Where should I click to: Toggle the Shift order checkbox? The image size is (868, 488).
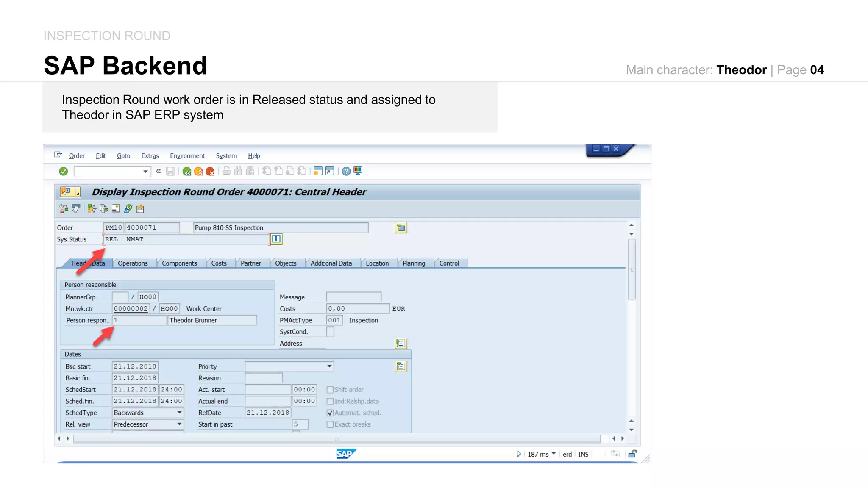pos(330,390)
